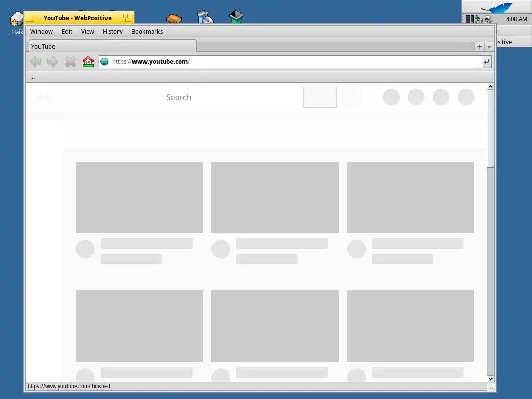Open a new tab with the plus button
Image resolution: width=532 pixels, height=399 pixels.
[480, 47]
